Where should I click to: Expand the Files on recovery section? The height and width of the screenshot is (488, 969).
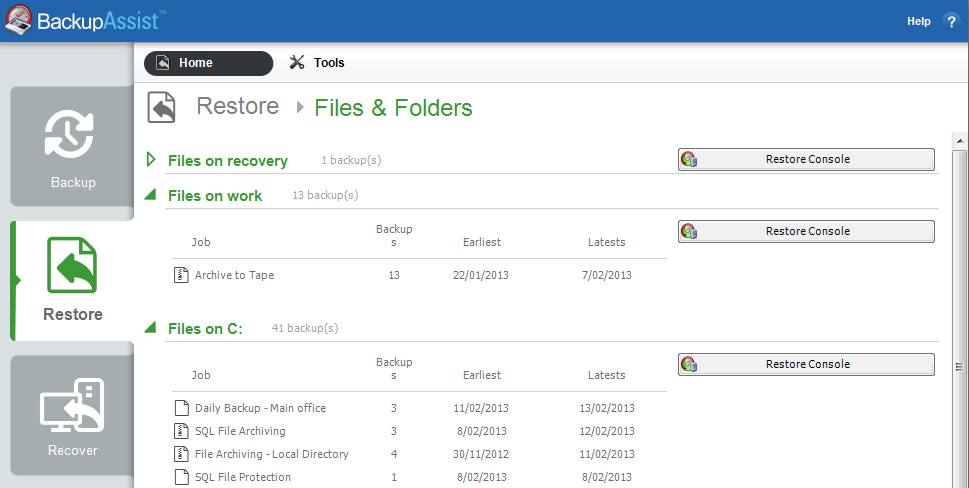pyautogui.click(x=151, y=160)
